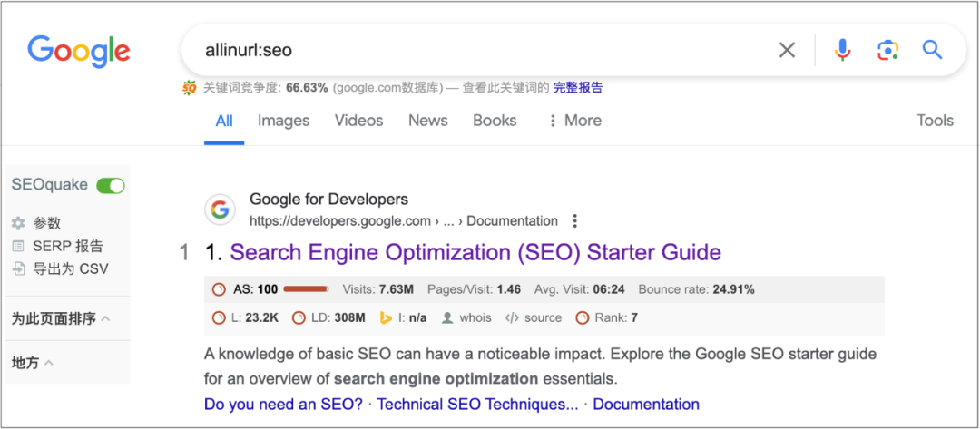
Task: Click the Google favicon of the first result
Action: click(x=220, y=210)
